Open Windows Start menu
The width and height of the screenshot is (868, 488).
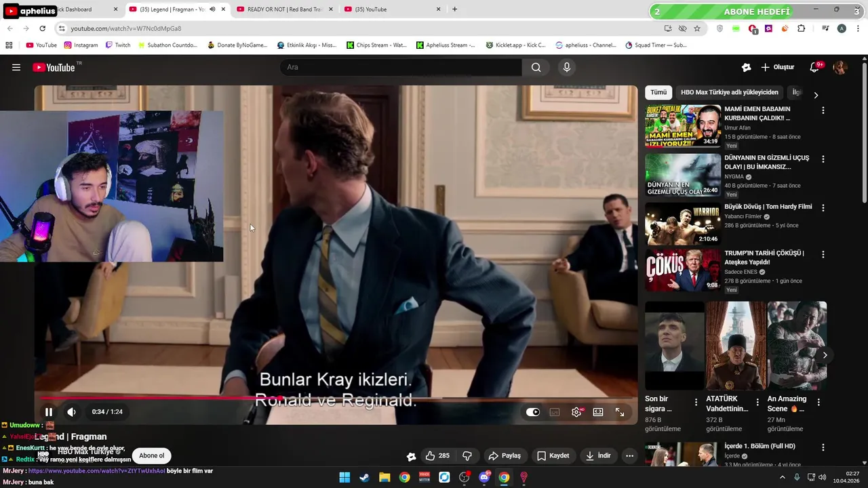[344, 477]
